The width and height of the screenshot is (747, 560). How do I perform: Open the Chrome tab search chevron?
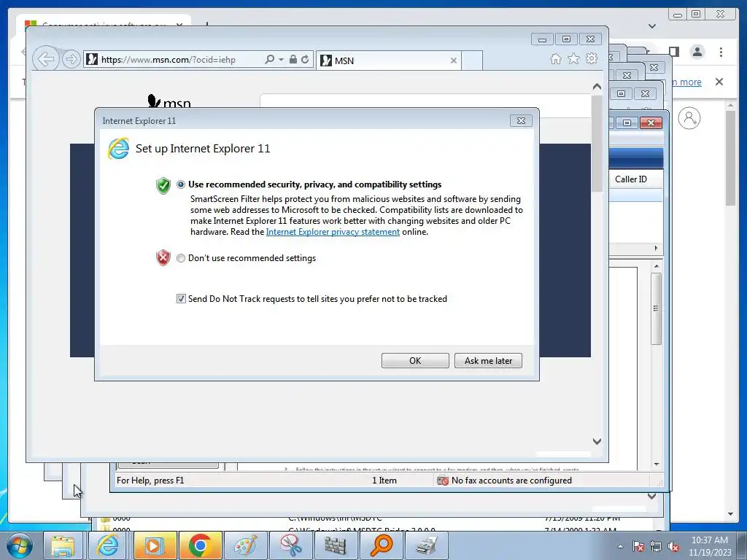pyautogui.click(x=652, y=26)
